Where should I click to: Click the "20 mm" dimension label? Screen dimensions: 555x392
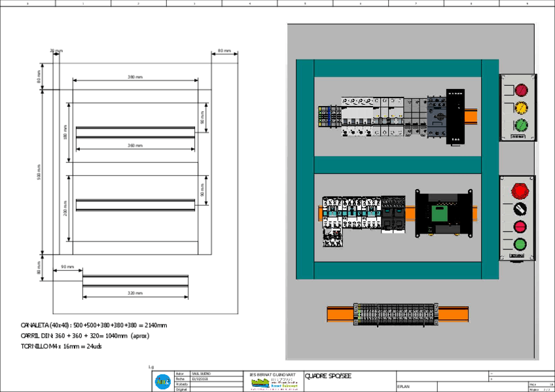(56, 50)
